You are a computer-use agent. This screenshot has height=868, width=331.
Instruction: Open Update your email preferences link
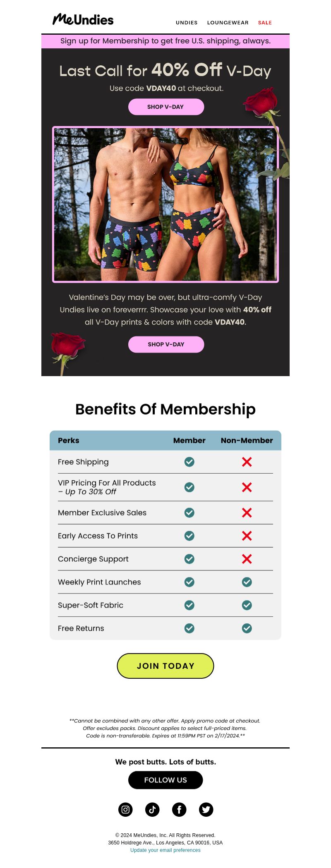[x=165, y=850]
